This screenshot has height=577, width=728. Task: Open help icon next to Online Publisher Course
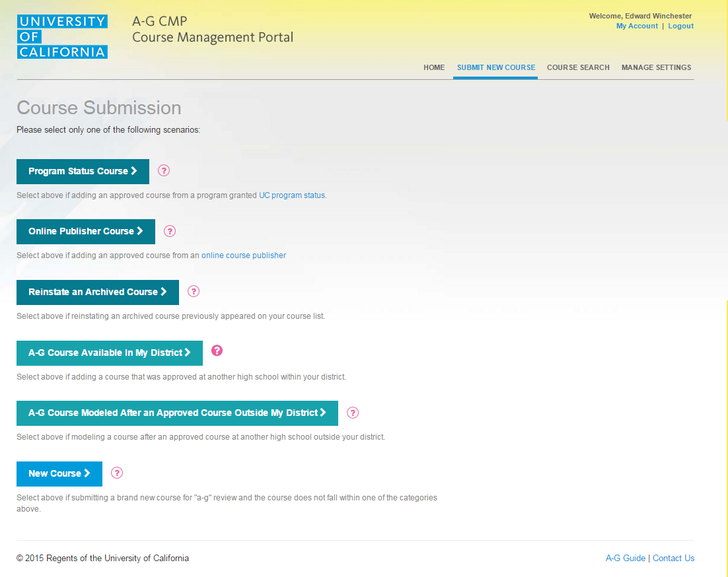pos(170,231)
